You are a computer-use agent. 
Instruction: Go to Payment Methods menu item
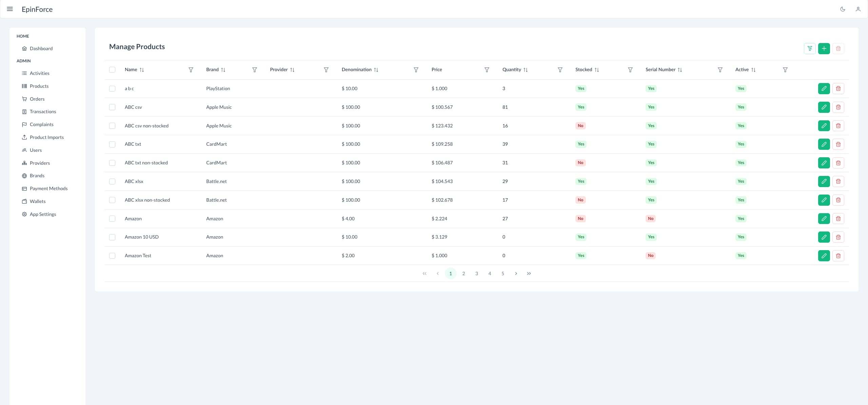point(48,188)
